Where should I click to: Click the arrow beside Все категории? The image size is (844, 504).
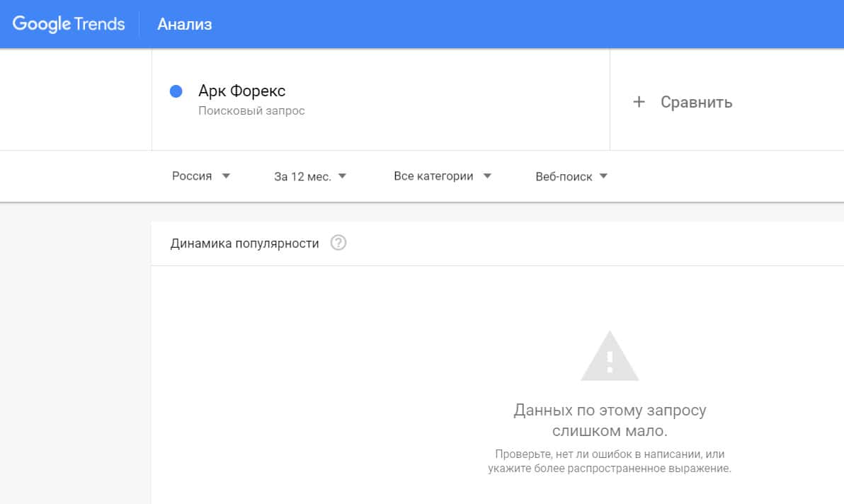pos(487,176)
